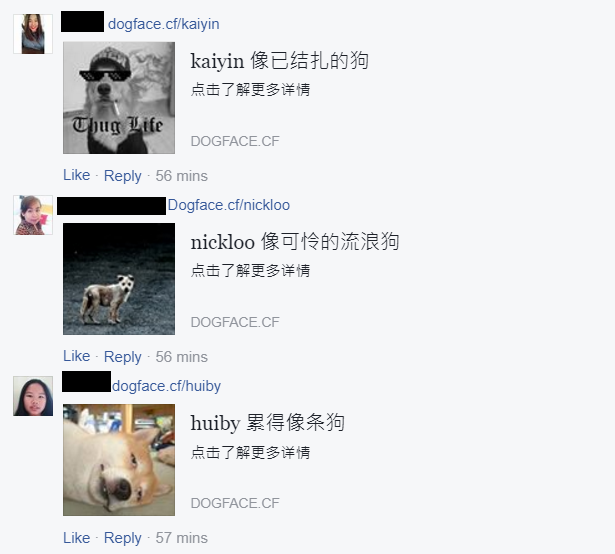Reply to the huiby comment
Image resolution: width=615 pixels, height=554 pixels.
[122, 538]
